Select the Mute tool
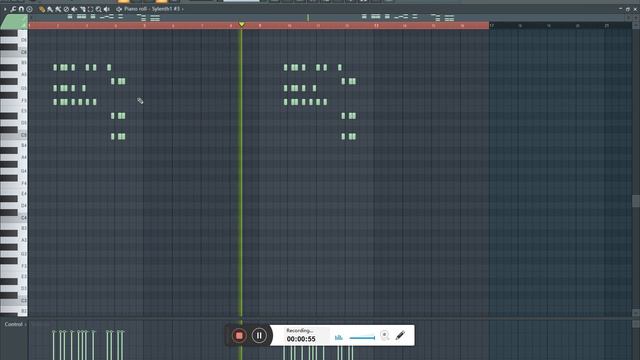Image resolution: width=640 pixels, height=360 pixels. 74,9
